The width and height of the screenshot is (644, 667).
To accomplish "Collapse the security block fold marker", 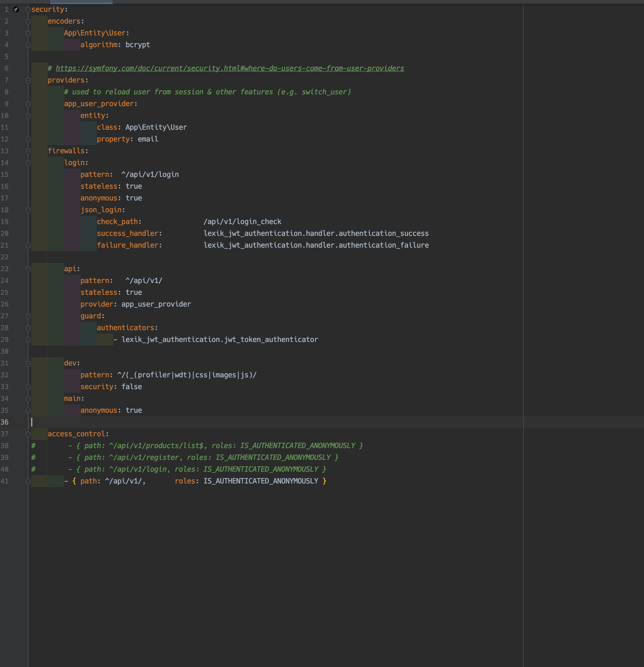I will tap(28, 9).
